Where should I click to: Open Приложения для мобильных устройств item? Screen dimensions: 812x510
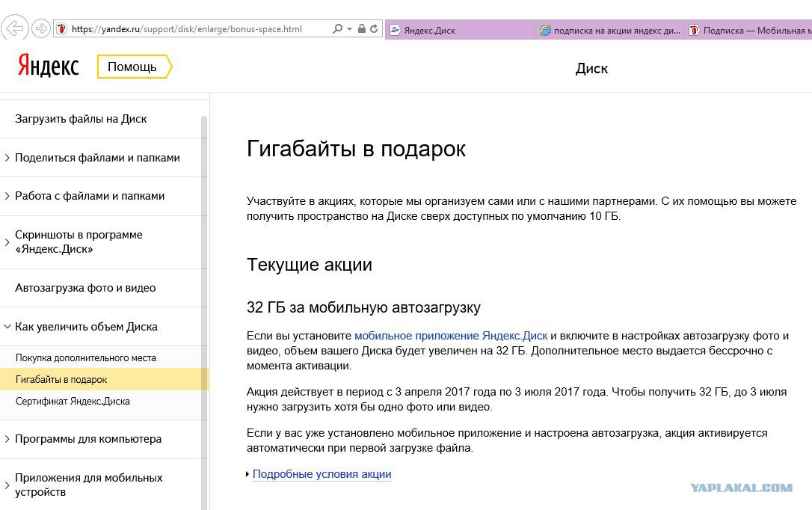tap(88, 485)
